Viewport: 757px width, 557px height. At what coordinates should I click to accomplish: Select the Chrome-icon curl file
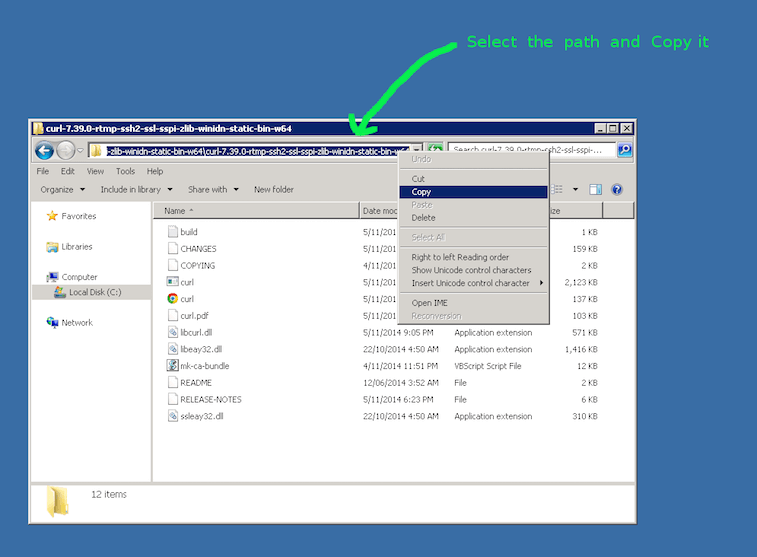tap(186, 299)
